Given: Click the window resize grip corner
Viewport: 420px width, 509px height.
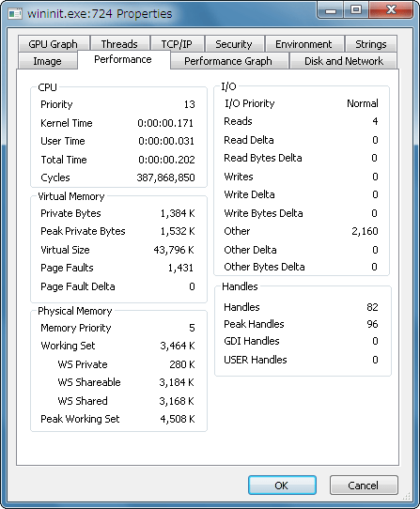Looking at the screenshot, I should pyautogui.click(x=406, y=497).
